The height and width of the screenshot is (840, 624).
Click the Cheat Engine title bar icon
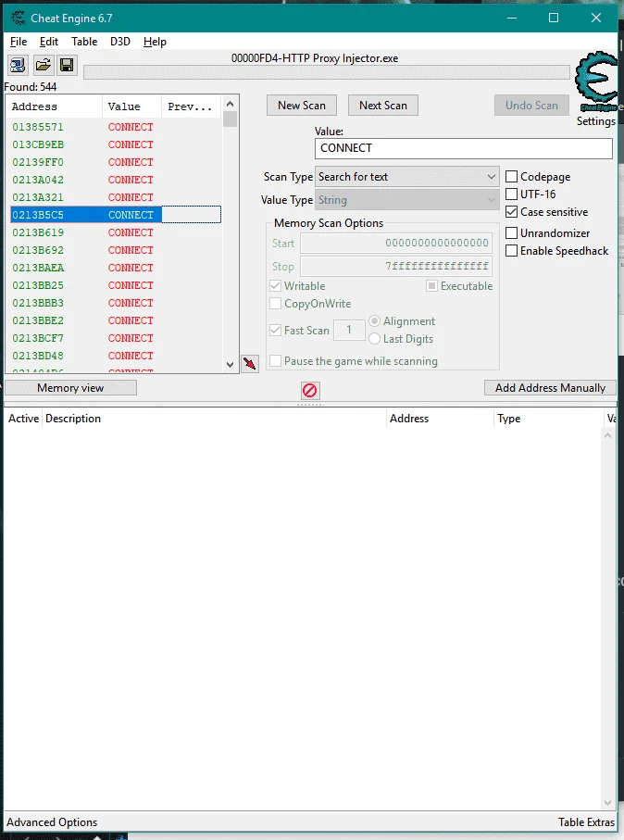click(x=19, y=19)
